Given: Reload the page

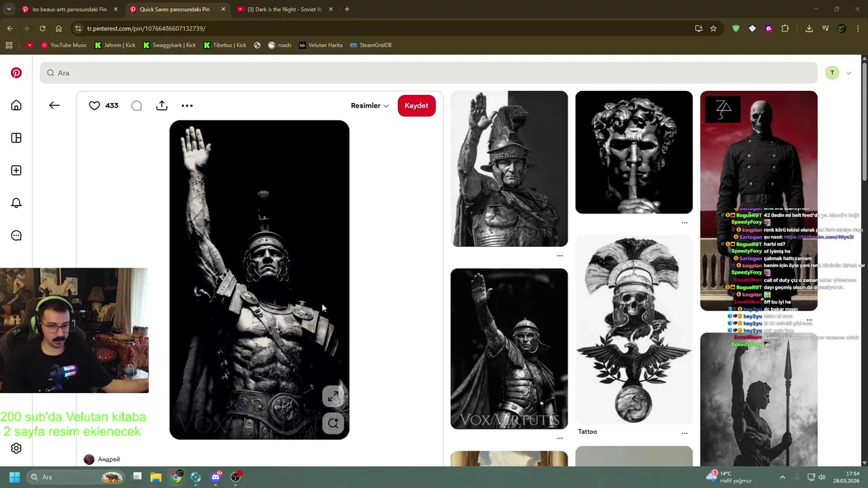Looking at the screenshot, I should pyautogui.click(x=42, y=28).
